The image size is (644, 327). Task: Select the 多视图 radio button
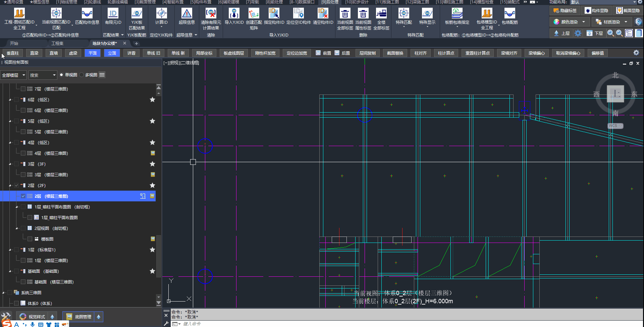pyautogui.click(x=82, y=75)
